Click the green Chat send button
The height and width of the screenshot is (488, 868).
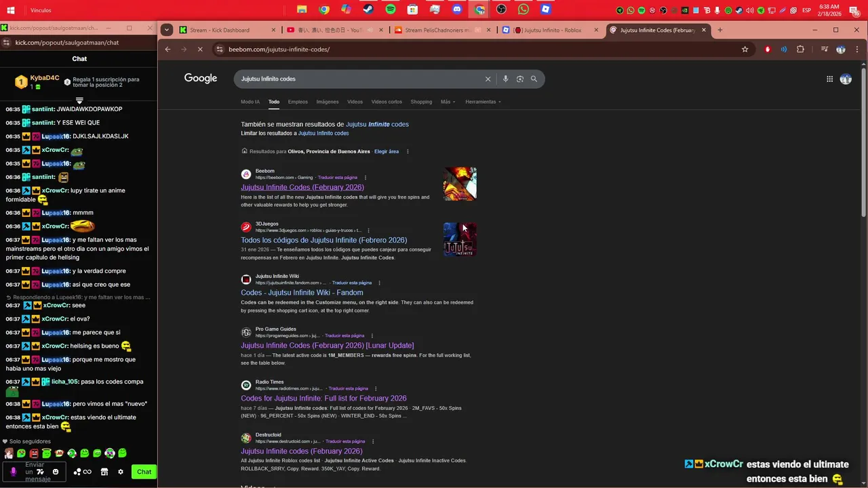(x=144, y=472)
